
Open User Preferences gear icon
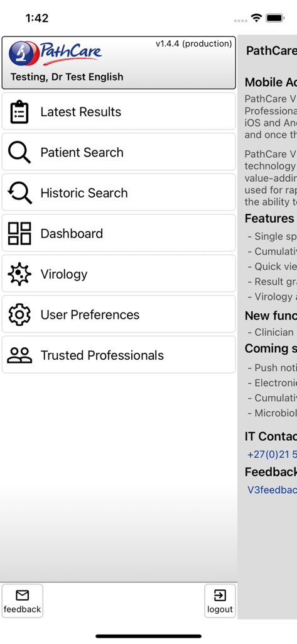click(x=19, y=314)
